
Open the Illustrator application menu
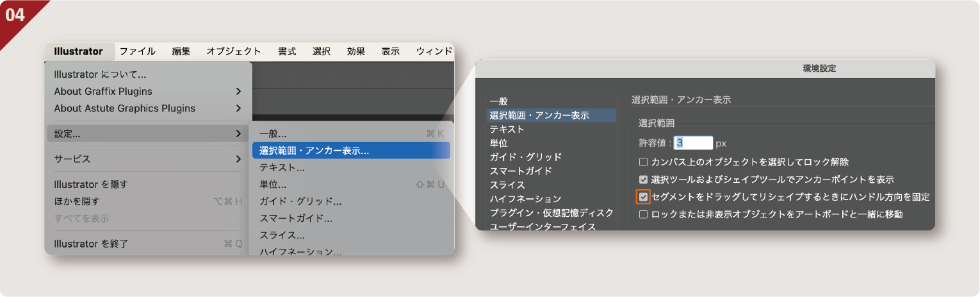point(78,52)
